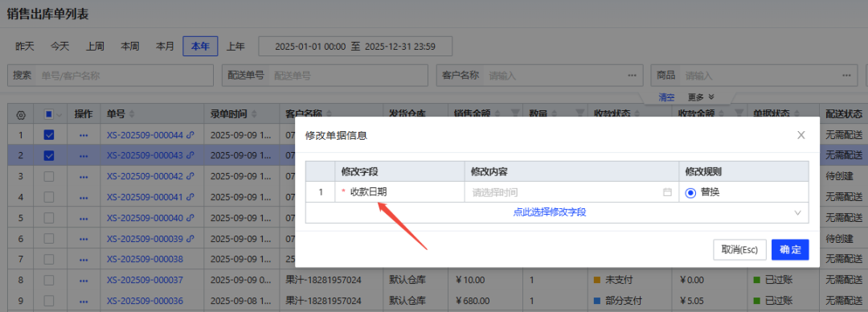Image resolution: width=868 pixels, height=312 pixels.
Task: Click link icon beside XS-202509-000044
Action: [x=190, y=134]
